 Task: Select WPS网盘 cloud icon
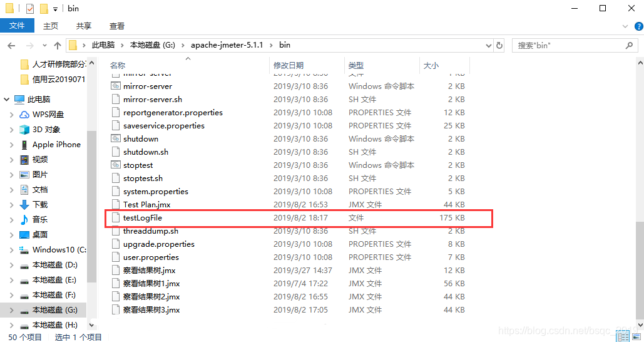click(x=24, y=114)
